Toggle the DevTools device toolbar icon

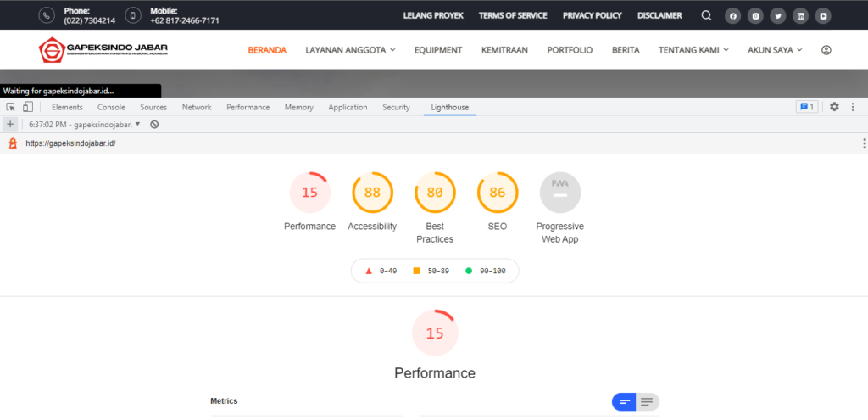click(28, 107)
